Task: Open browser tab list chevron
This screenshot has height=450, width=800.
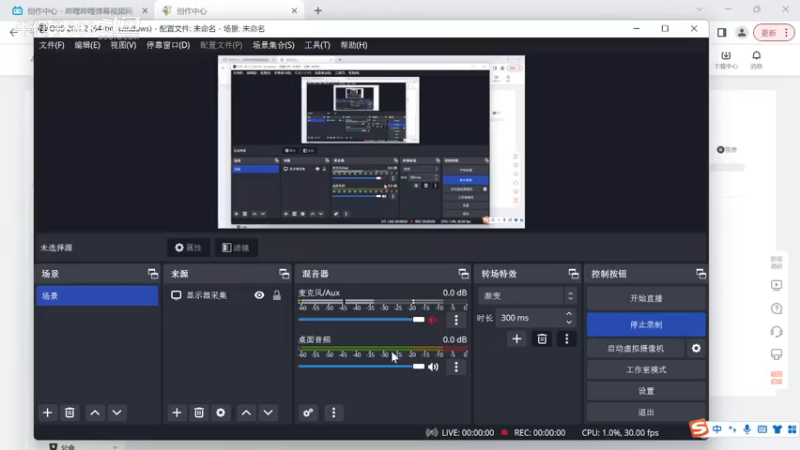Action: [699, 10]
